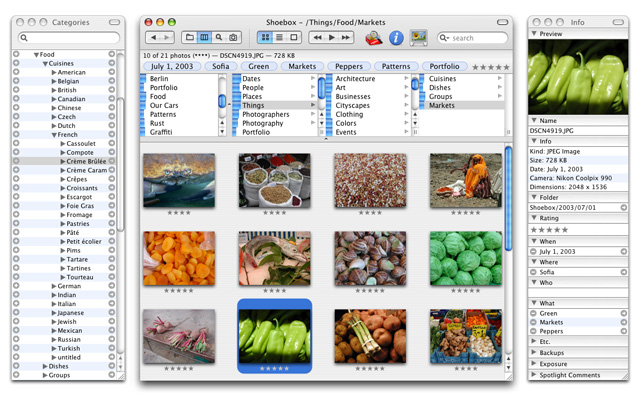Toggle the circle left of American category
Screen dimensions: 640x400
16,72
